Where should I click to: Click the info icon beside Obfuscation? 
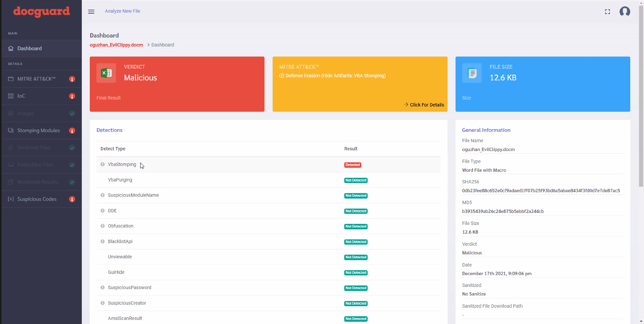click(x=103, y=226)
